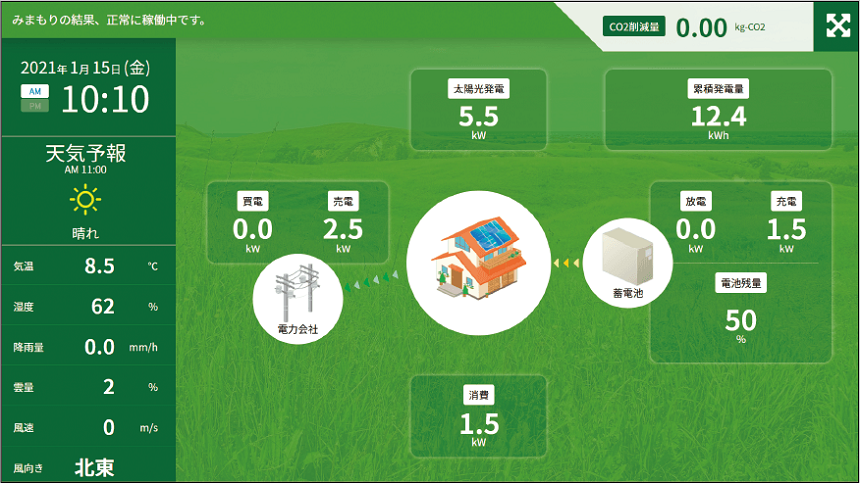The width and height of the screenshot is (860, 483).
Task: Click the 電池残量 battery level reading
Action: click(x=741, y=319)
